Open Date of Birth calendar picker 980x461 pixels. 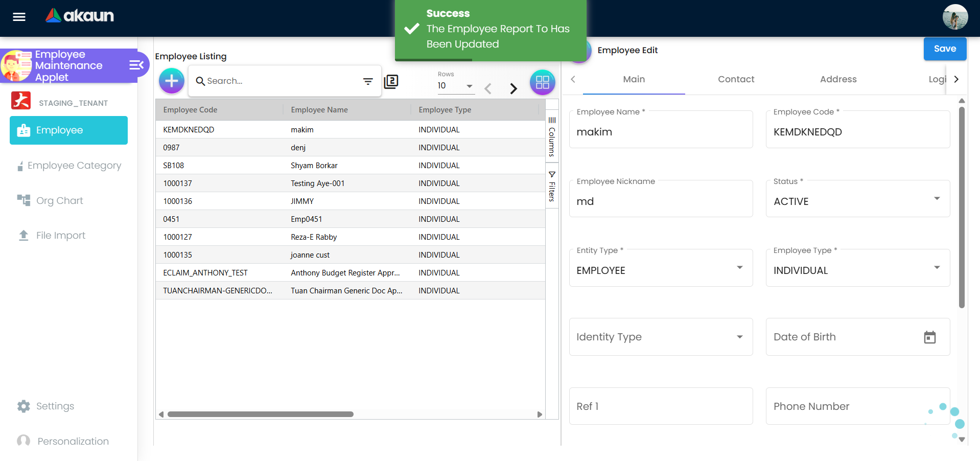pyautogui.click(x=929, y=337)
